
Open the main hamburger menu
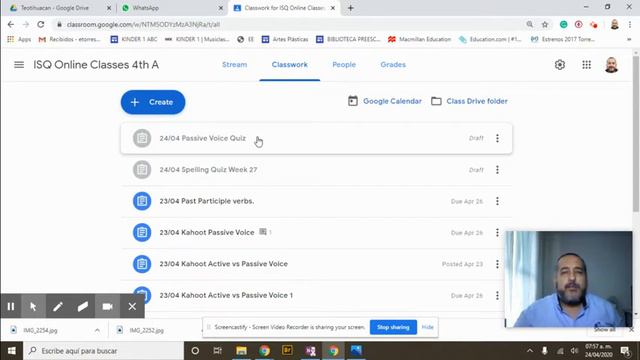(x=19, y=65)
